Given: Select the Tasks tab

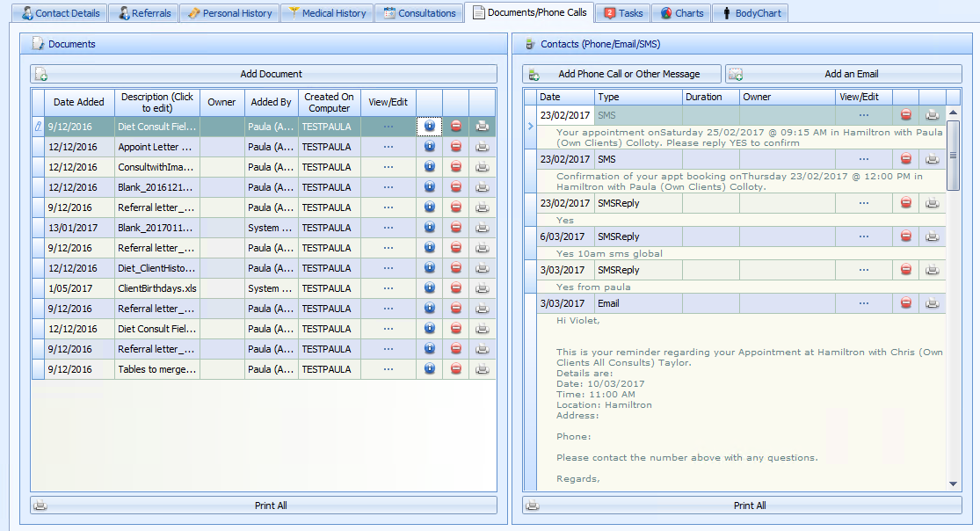Looking at the screenshot, I should tap(623, 13).
